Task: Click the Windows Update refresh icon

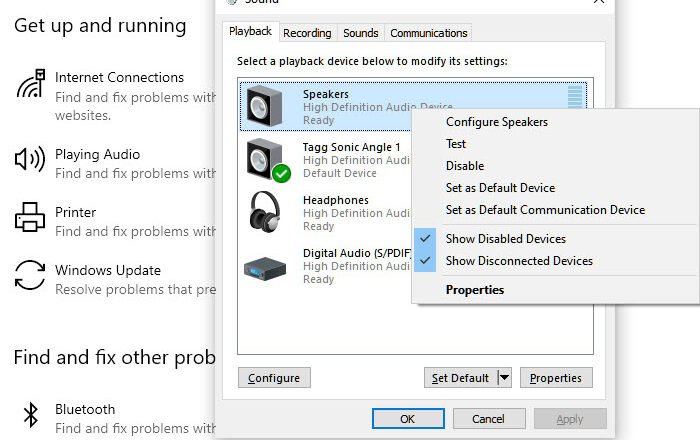Action: coord(30,274)
